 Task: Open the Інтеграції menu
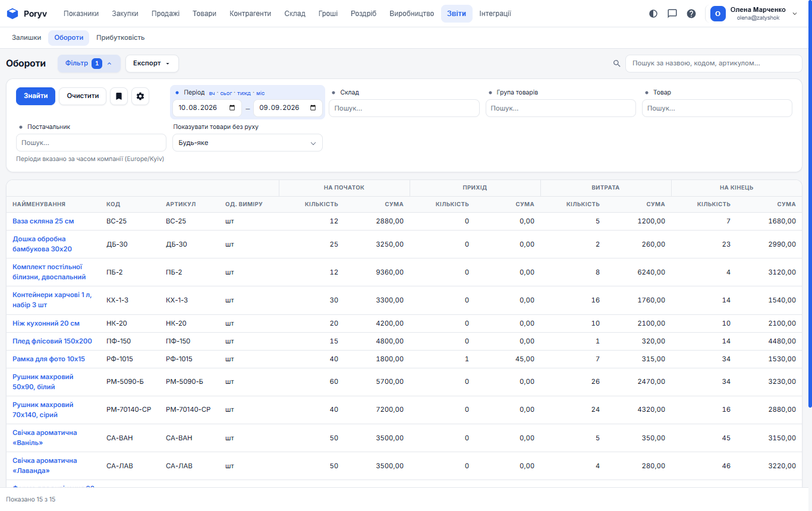pos(495,14)
